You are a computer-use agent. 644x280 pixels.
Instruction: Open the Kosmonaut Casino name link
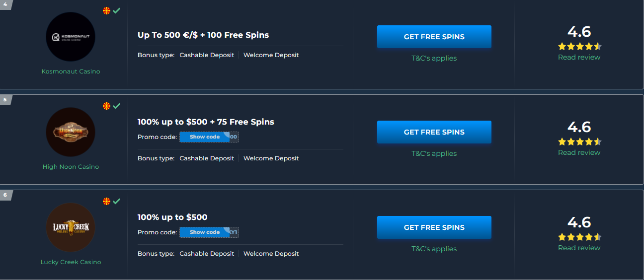(71, 71)
